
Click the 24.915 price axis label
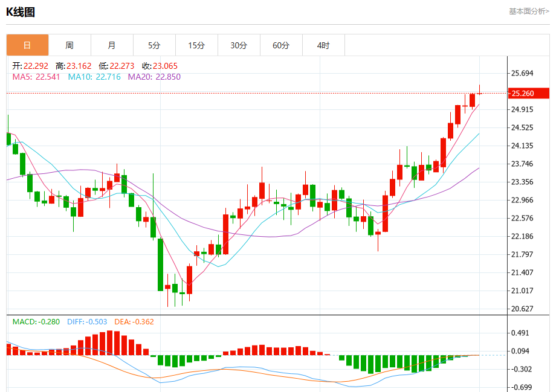point(522,109)
